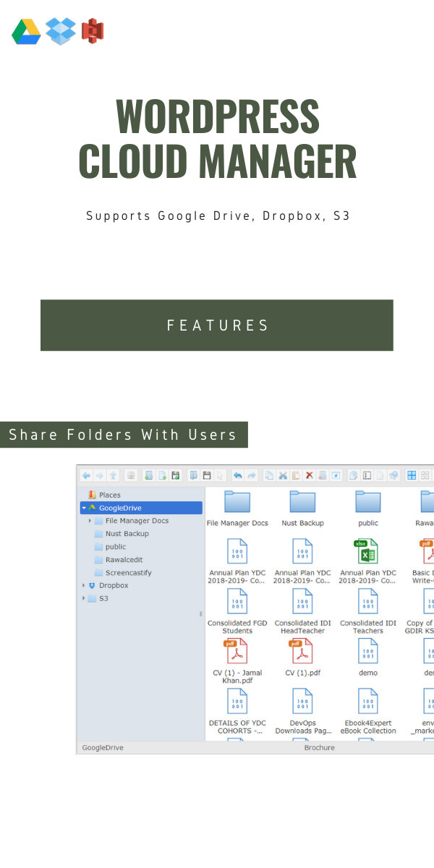434x868 pixels.
Task: Click the redo arrow in toolbar
Action: (x=251, y=475)
